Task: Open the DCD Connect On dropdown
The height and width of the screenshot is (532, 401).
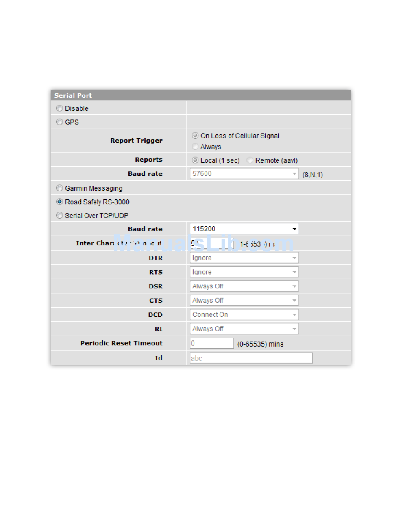Action: (244, 315)
